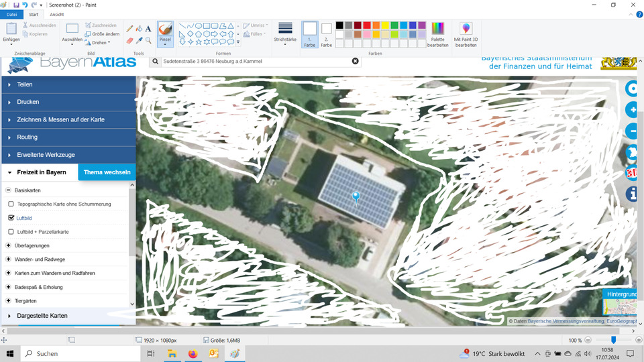Click Routing in BayernAtlas sidebar
The height and width of the screenshot is (362, 644).
point(68,137)
